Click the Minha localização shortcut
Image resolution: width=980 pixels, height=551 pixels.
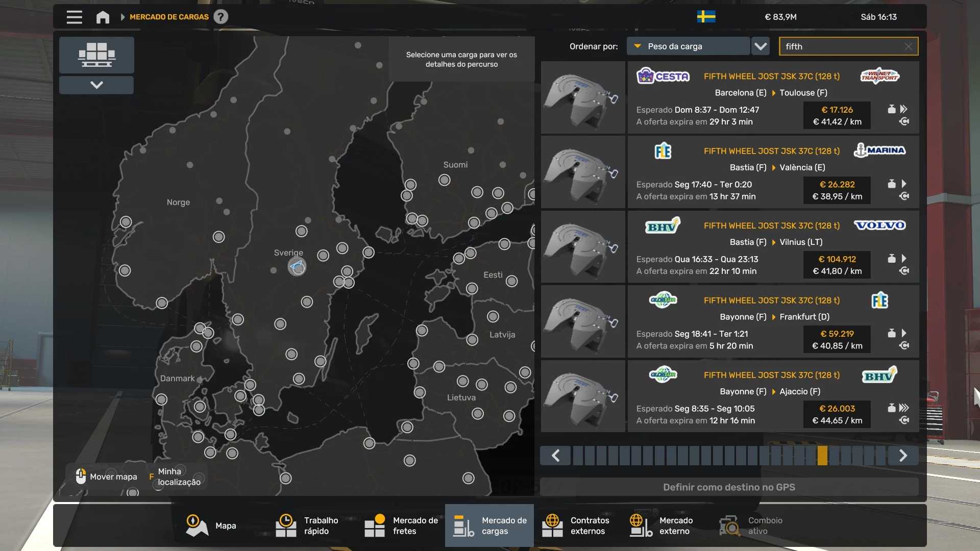tap(176, 477)
